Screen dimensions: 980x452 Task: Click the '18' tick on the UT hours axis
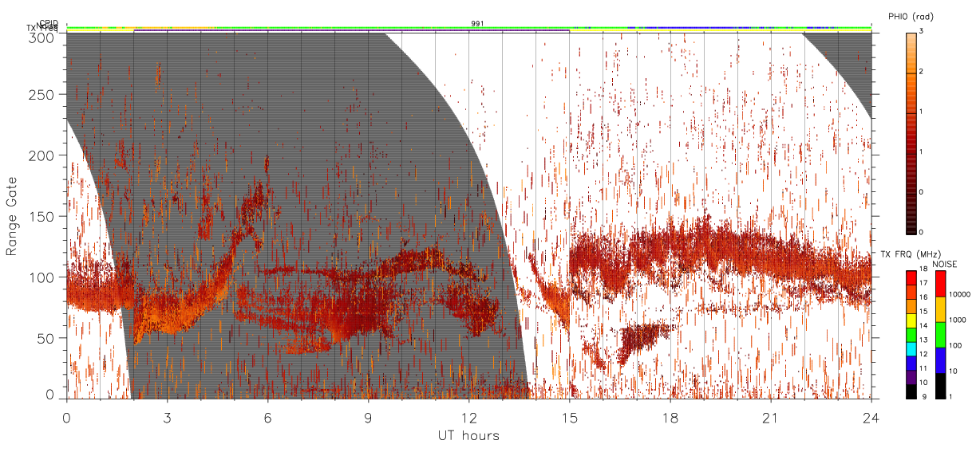pyautogui.click(x=670, y=418)
